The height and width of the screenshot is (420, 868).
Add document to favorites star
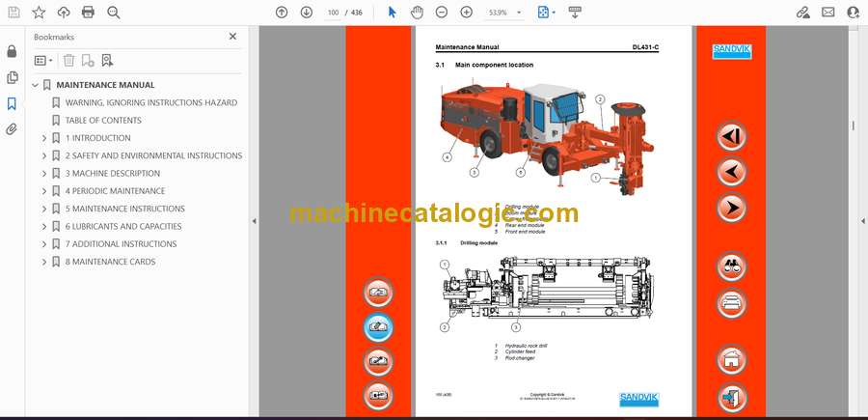pyautogui.click(x=39, y=13)
